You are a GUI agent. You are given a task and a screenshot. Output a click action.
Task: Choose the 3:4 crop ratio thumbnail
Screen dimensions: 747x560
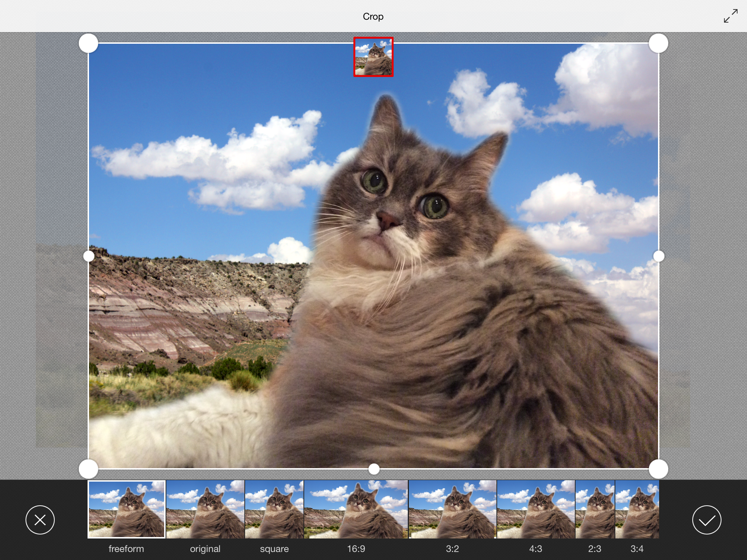coord(637,509)
